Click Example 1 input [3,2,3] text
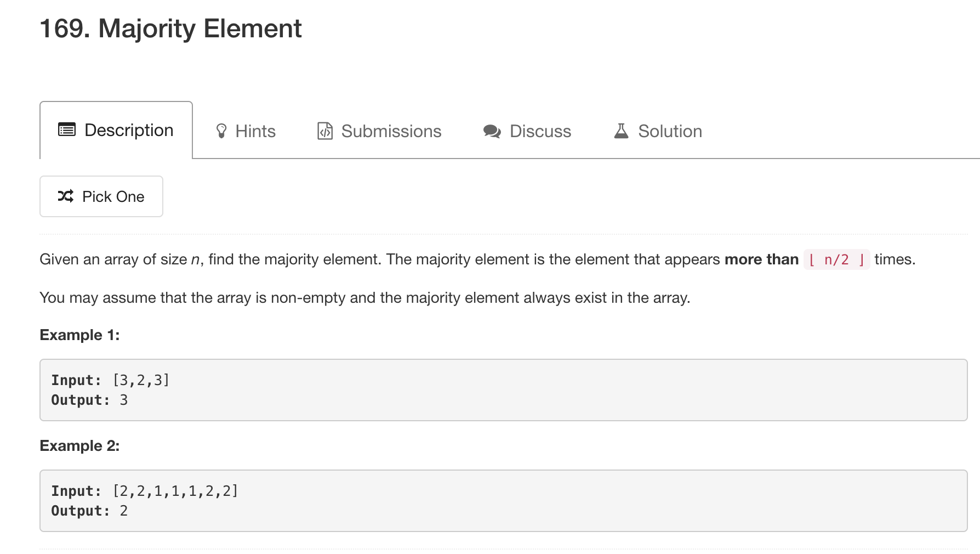This screenshot has width=980, height=554. coord(141,380)
